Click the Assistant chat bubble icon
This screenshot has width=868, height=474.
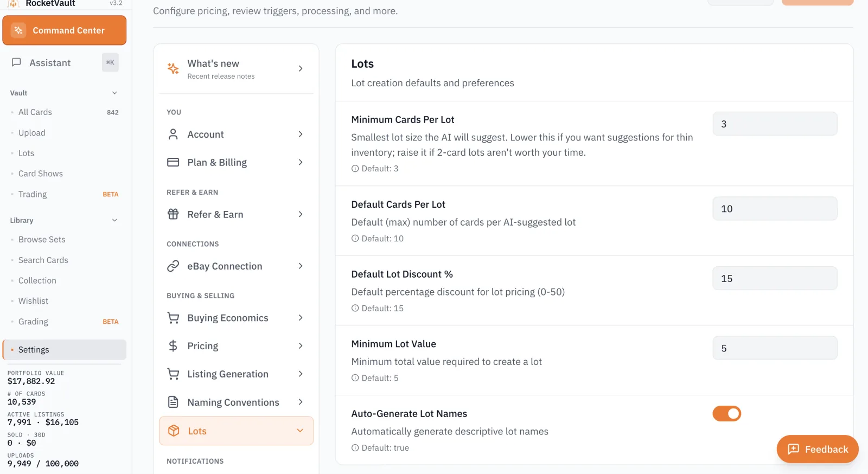click(x=16, y=62)
